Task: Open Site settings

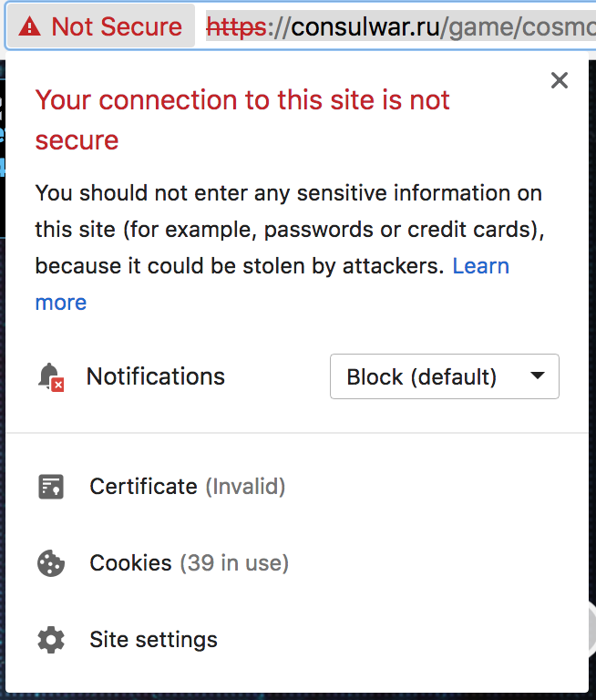Action: point(153,640)
